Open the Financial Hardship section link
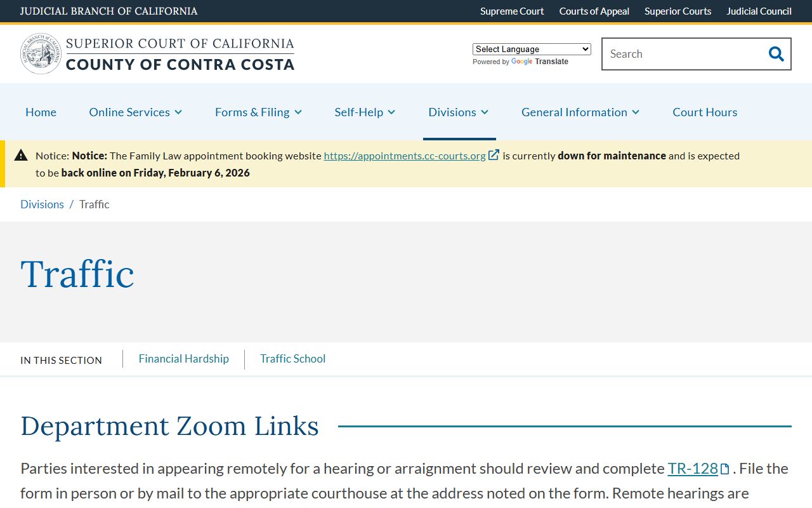Viewport: 812px width, 508px height. (184, 359)
